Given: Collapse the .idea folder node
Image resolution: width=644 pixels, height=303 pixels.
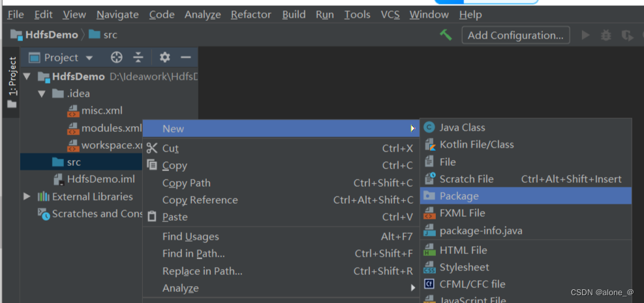Looking at the screenshot, I should coord(42,94).
